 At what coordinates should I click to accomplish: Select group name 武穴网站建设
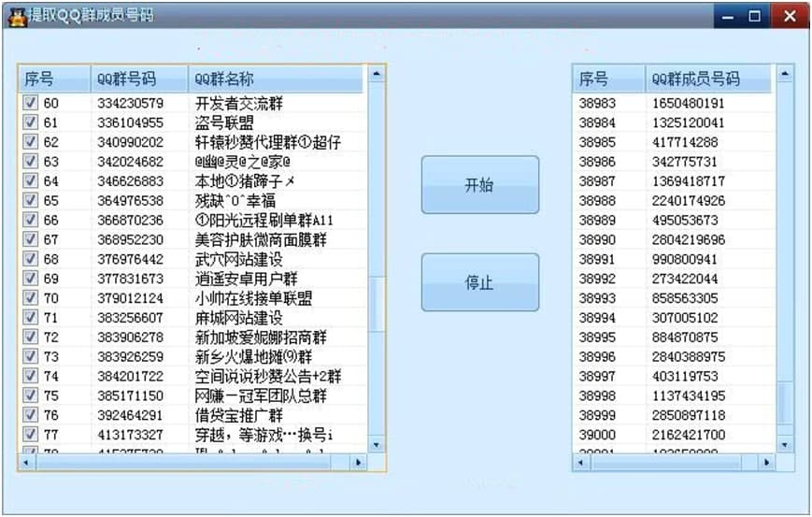[238, 259]
